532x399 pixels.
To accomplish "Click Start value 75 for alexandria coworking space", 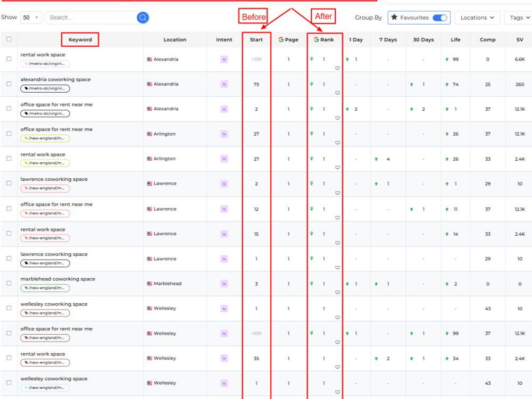I will point(256,84).
